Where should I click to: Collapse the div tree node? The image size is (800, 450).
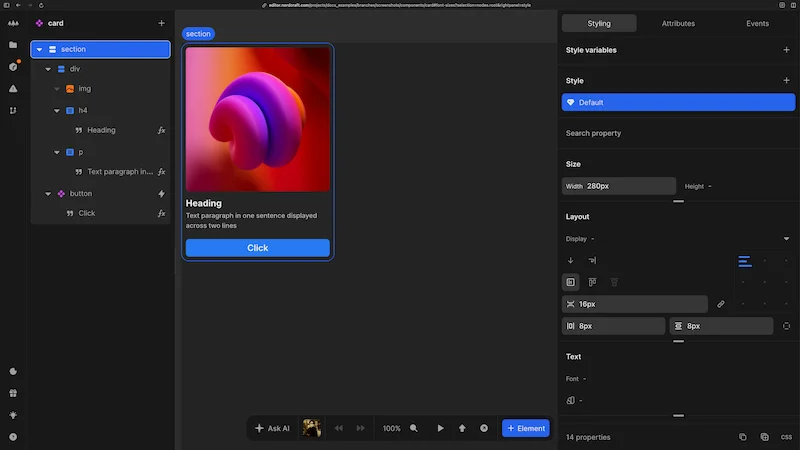48,69
